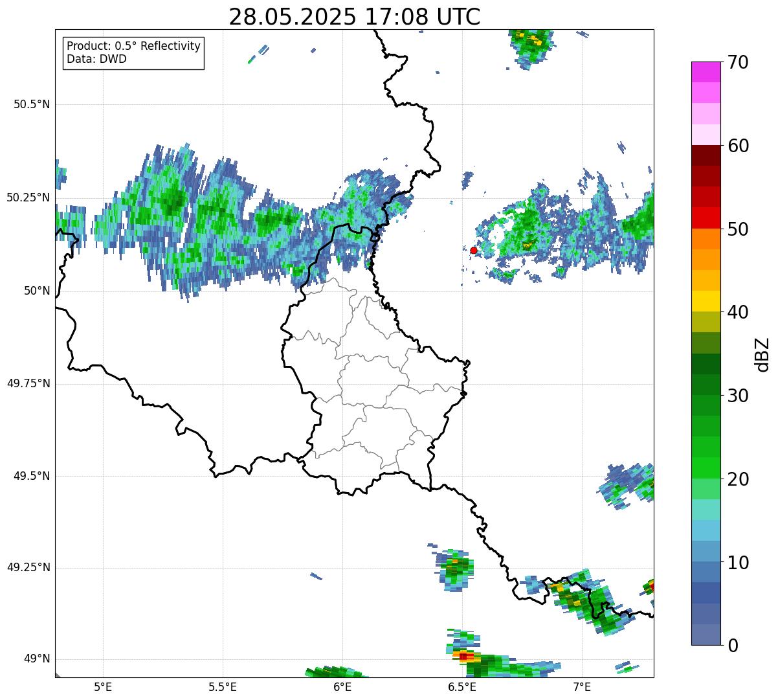Click the 6°E longitude label

point(342,686)
